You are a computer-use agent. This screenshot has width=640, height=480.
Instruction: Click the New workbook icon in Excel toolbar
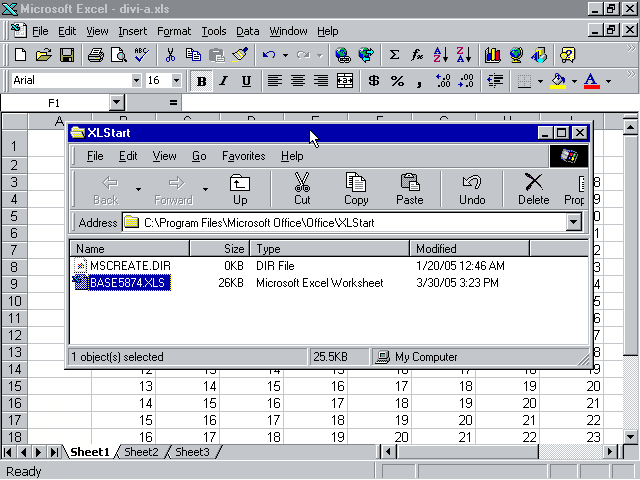pyautogui.click(x=20, y=55)
